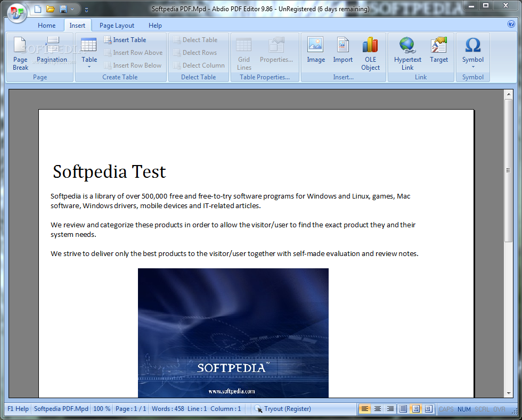Image resolution: width=522 pixels, height=420 pixels.
Task: Switch to the Home tab
Action: pyautogui.click(x=47, y=26)
